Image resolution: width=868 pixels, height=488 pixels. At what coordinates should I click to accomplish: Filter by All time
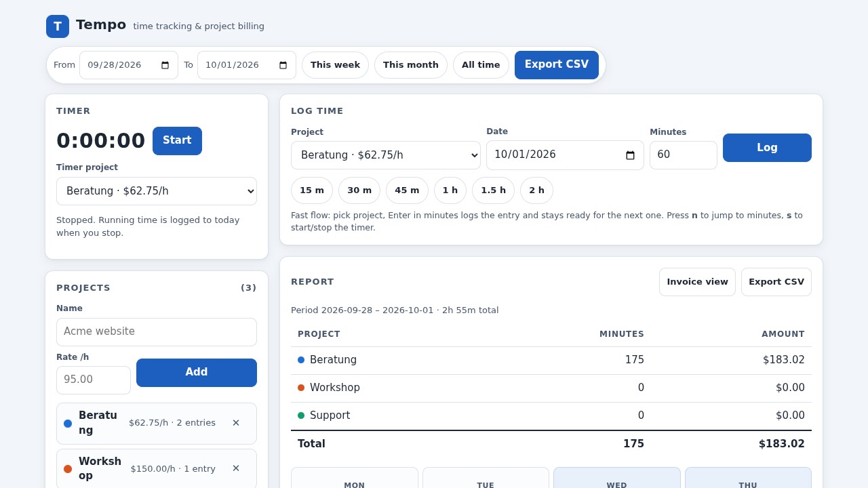(481, 65)
